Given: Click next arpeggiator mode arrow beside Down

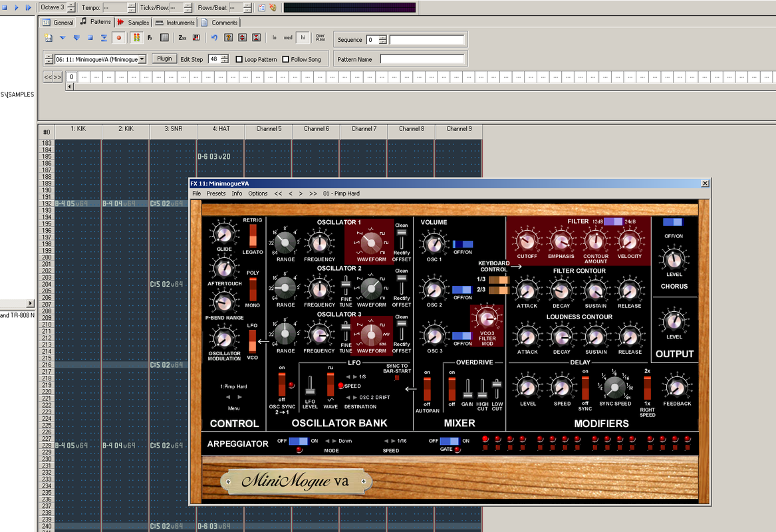Looking at the screenshot, I should click(x=334, y=441).
